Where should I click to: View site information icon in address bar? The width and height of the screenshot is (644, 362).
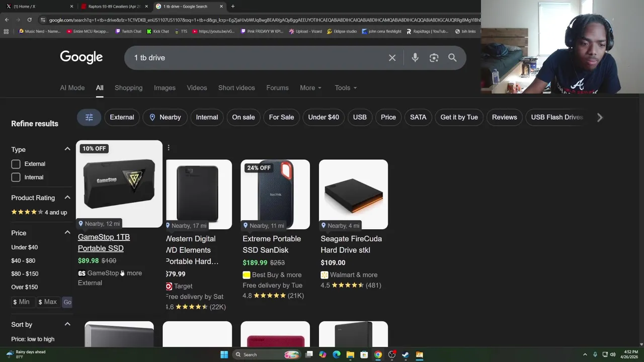[43, 20]
